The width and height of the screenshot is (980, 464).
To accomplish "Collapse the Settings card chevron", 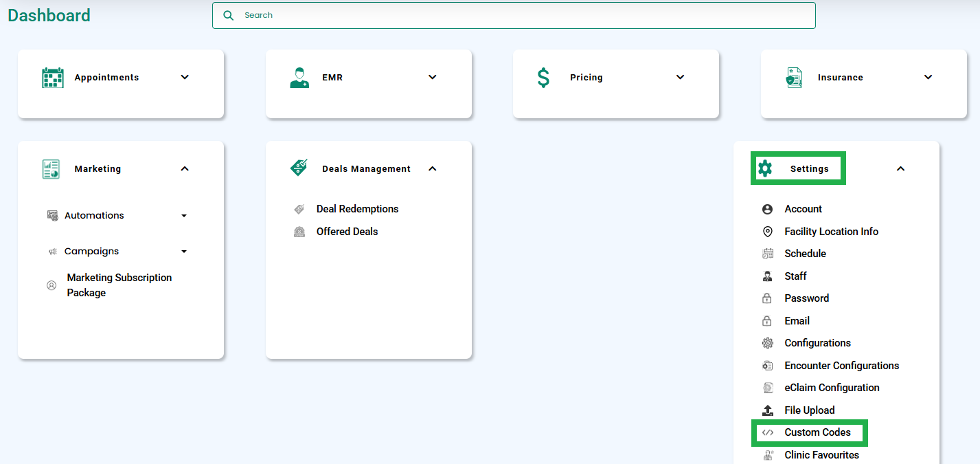I will click(901, 168).
